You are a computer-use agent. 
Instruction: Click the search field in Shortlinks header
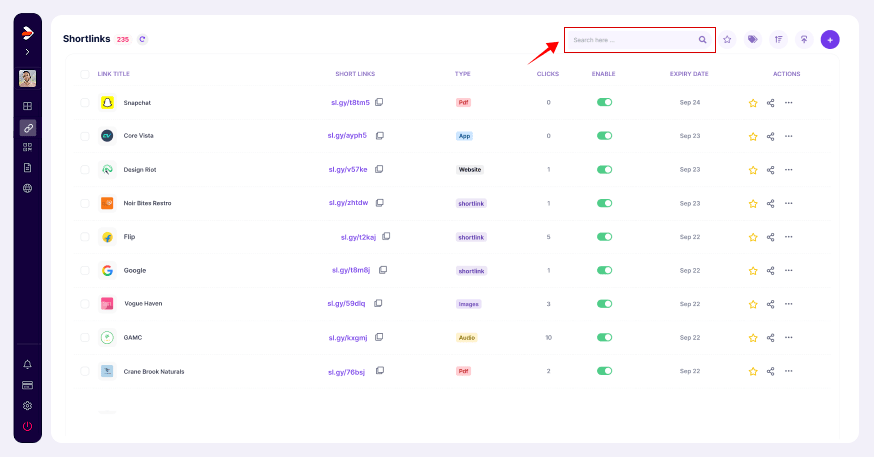coord(639,40)
